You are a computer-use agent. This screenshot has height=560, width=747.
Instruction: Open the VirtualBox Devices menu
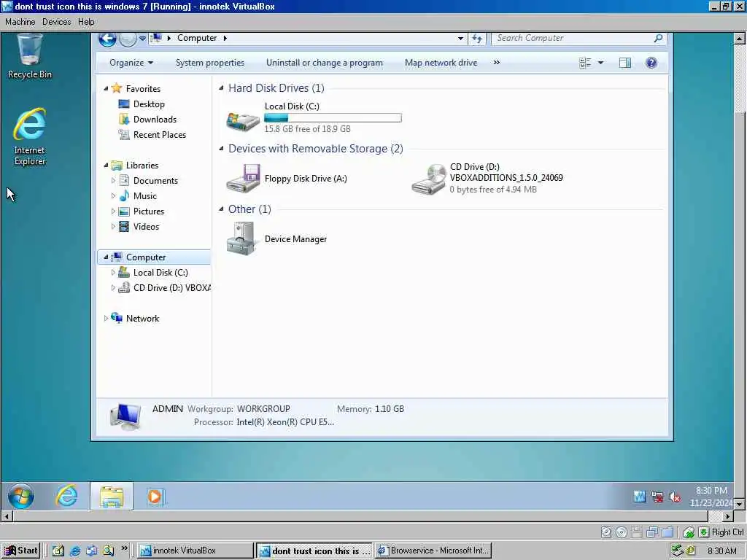click(x=56, y=22)
